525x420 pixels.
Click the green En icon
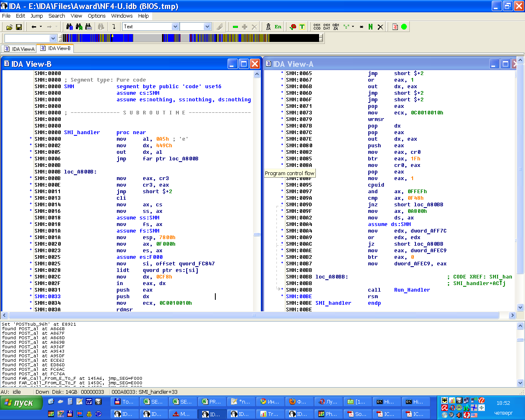tap(278, 27)
